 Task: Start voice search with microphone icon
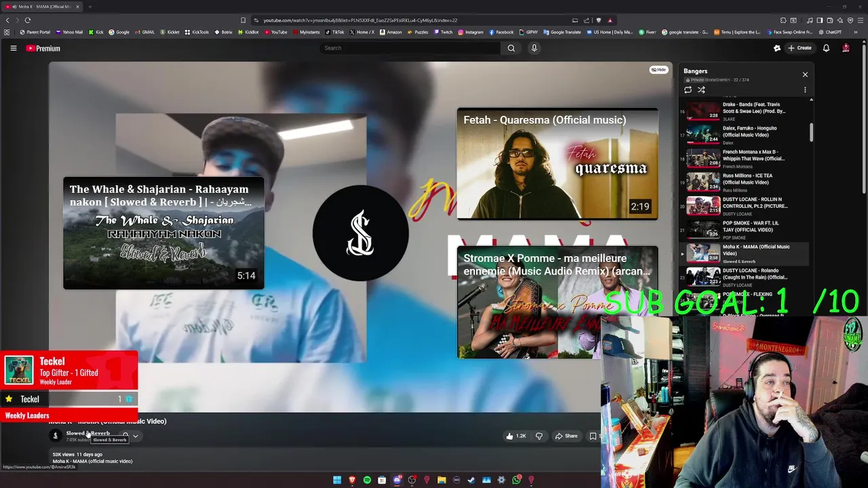[x=534, y=48]
